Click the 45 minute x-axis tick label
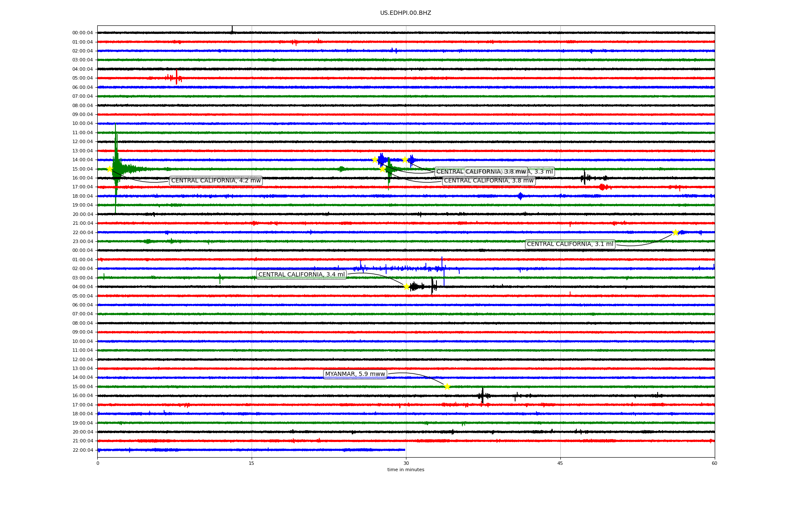The image size is (812, 508). point(560,463)
